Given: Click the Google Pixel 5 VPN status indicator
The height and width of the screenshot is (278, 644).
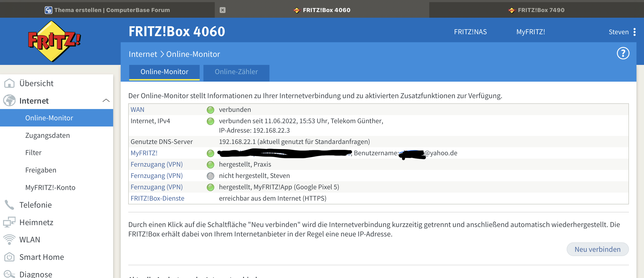Looking at the screenshot, I should point(211,187).
